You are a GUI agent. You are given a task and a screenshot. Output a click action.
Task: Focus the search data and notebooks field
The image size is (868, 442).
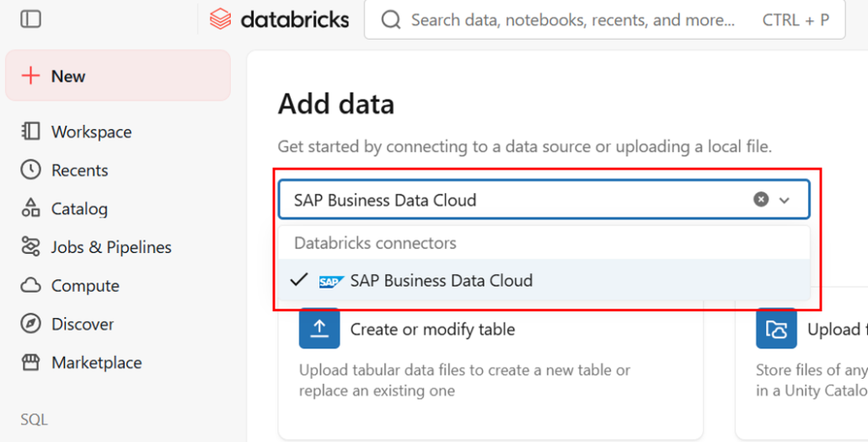(x=604, y=20)
